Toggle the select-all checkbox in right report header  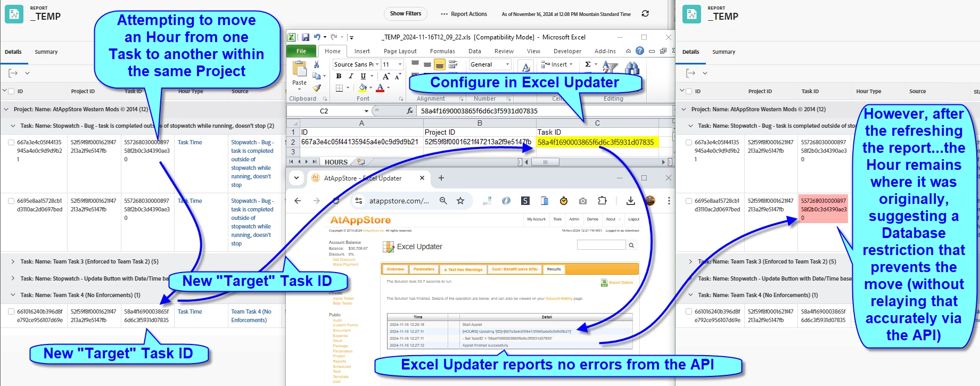tap(689, 91)
